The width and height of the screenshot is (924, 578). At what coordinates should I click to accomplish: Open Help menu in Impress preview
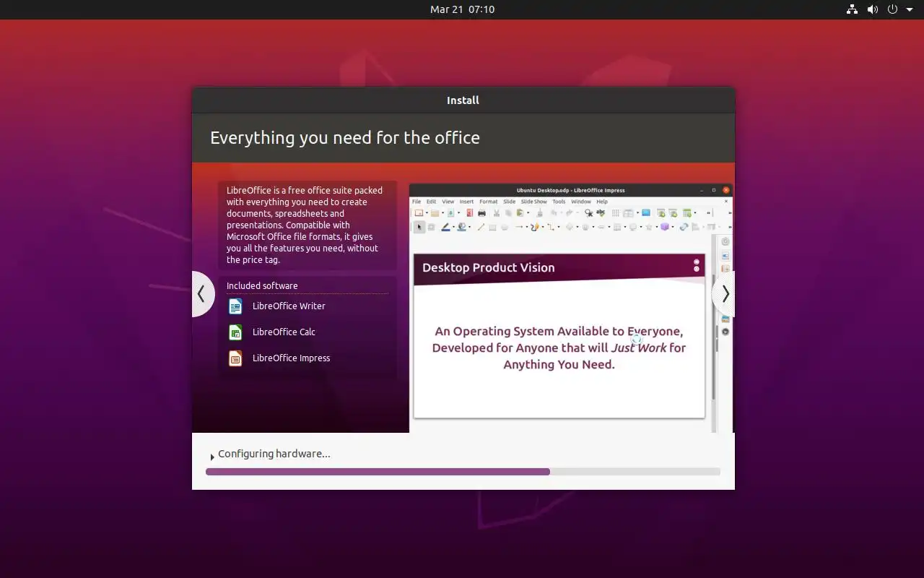[602, 202]
